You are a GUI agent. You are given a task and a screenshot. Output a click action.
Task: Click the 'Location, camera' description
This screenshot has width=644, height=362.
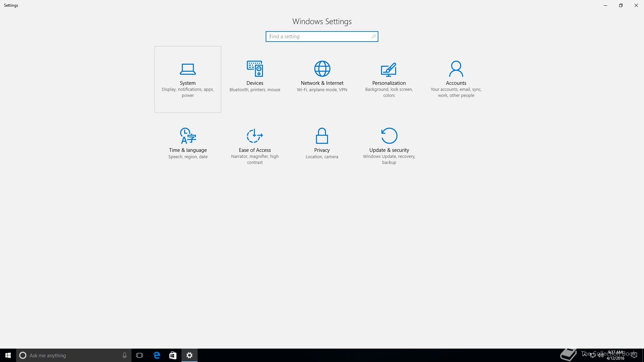click(322, 157)
